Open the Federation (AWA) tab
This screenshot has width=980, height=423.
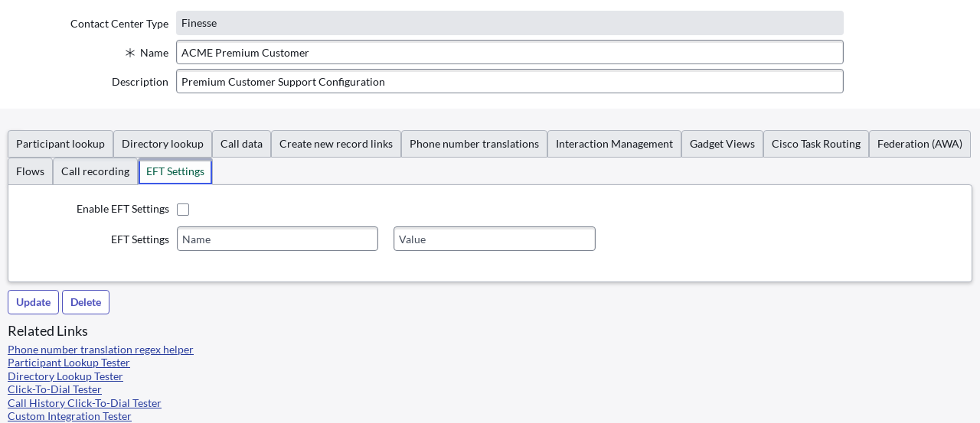click(x=920, y=144)
